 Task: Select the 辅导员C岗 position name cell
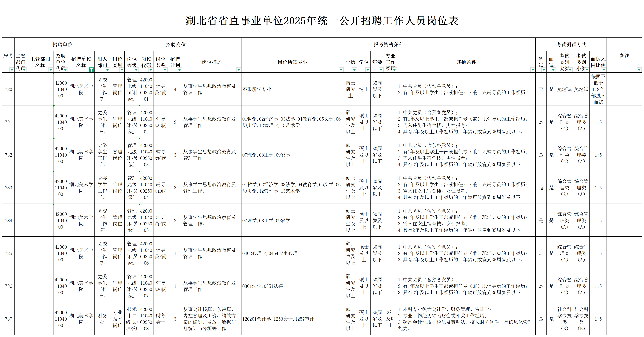[x=161, y=155]
